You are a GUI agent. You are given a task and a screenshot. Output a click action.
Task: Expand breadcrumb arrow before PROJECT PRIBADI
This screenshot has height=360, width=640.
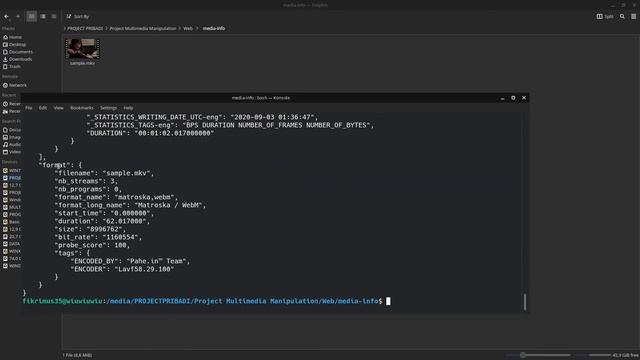[64, 28]
